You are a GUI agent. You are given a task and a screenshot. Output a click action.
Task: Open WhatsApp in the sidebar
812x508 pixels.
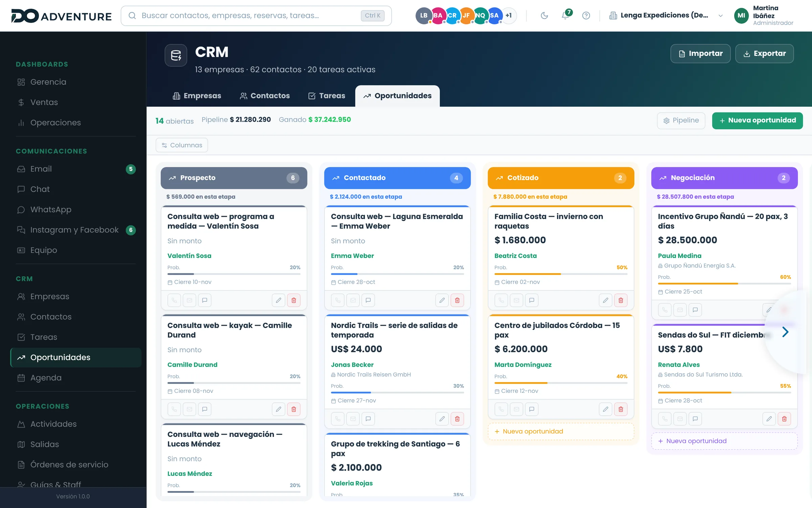(x=76, y=210)
